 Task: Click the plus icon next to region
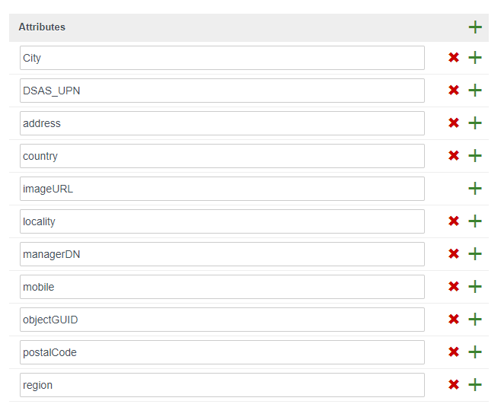[475, 385]
